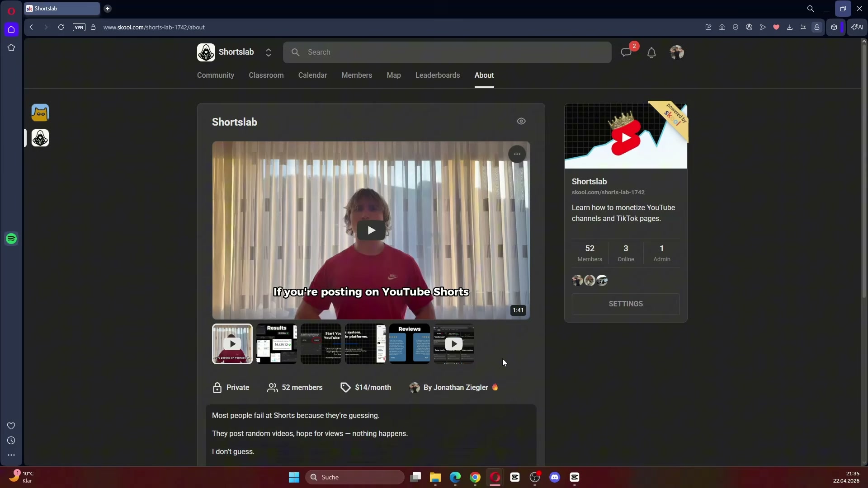Take a snapshot with camera icon
Viewport: 868px width, 488px height.
pos(722,27)
